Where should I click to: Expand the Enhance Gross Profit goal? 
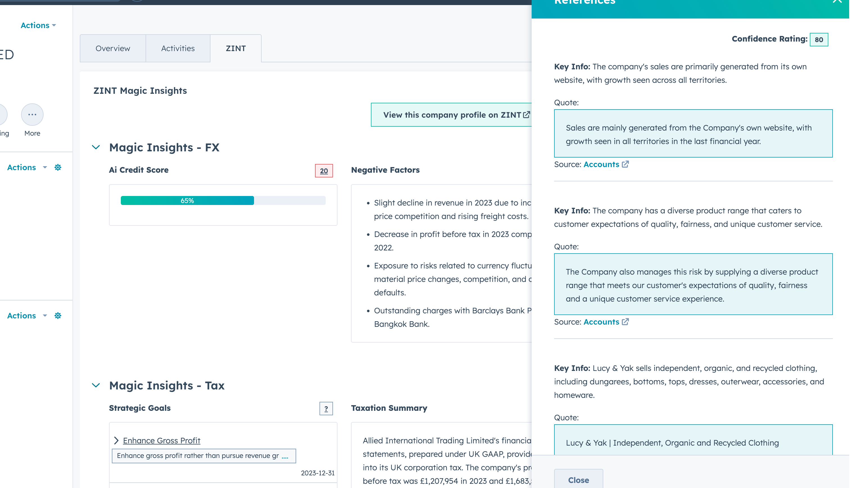click(116, 441)
